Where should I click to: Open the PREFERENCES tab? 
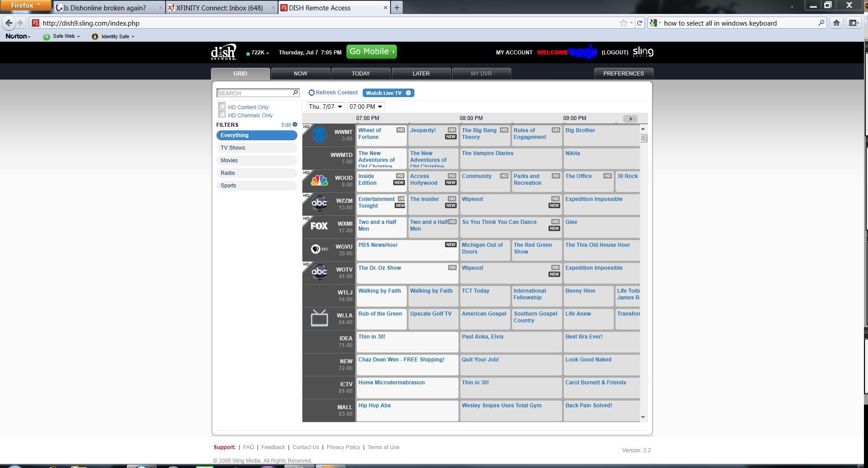(624, 73)
